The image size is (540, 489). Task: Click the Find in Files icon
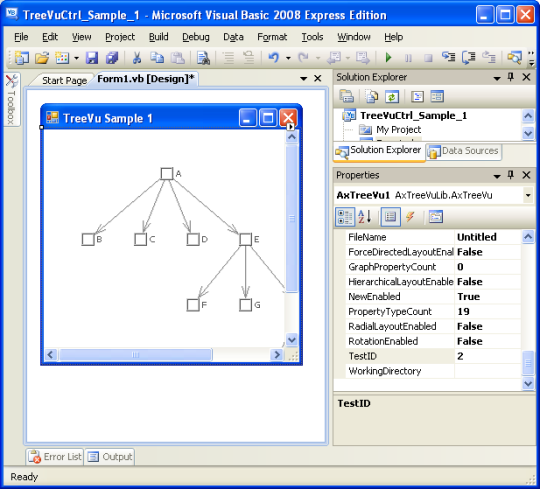pyautogui.click(x=203, y=58)
